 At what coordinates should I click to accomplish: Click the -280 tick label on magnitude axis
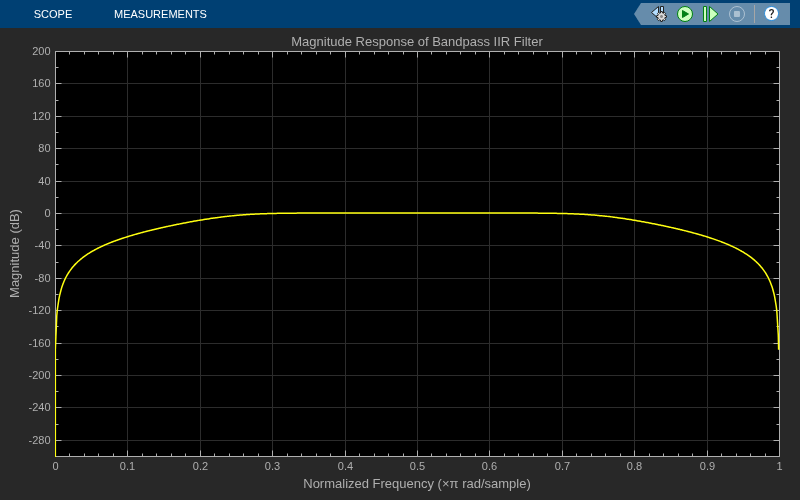click(39, 440)
